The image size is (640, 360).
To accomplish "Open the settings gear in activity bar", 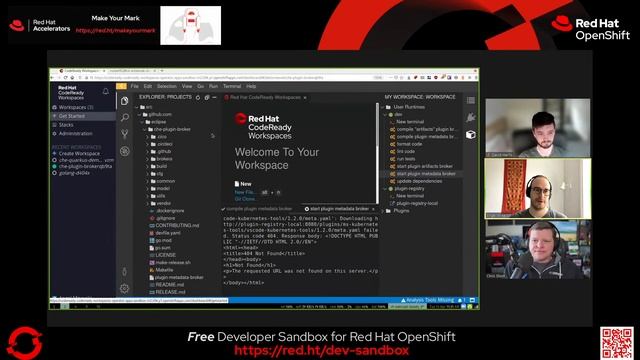I will 125,289.
